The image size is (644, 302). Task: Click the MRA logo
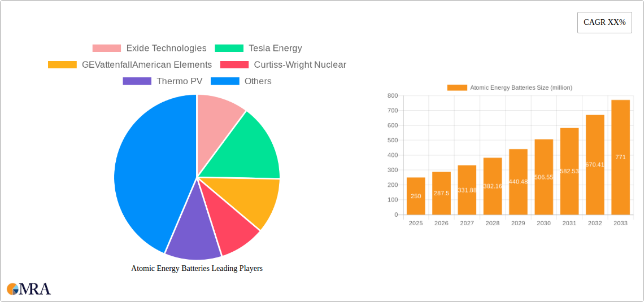29,289
